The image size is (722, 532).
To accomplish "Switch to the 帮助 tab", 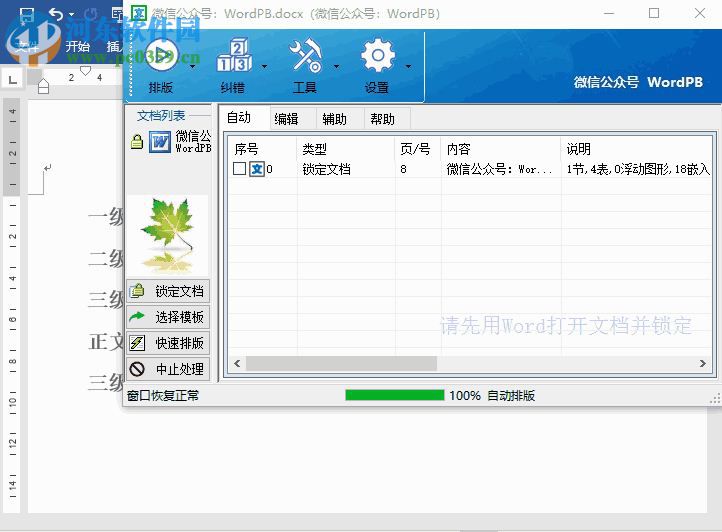I will pos(387,119).
